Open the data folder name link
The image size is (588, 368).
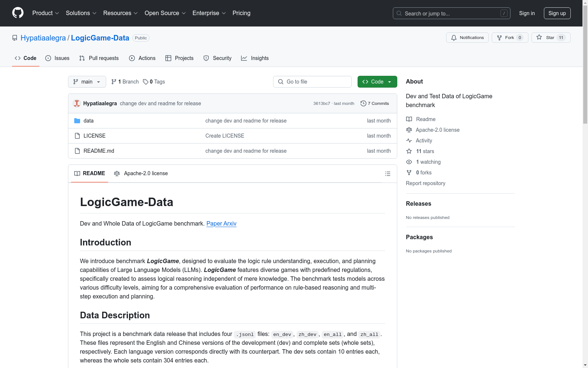click(89, 121)
